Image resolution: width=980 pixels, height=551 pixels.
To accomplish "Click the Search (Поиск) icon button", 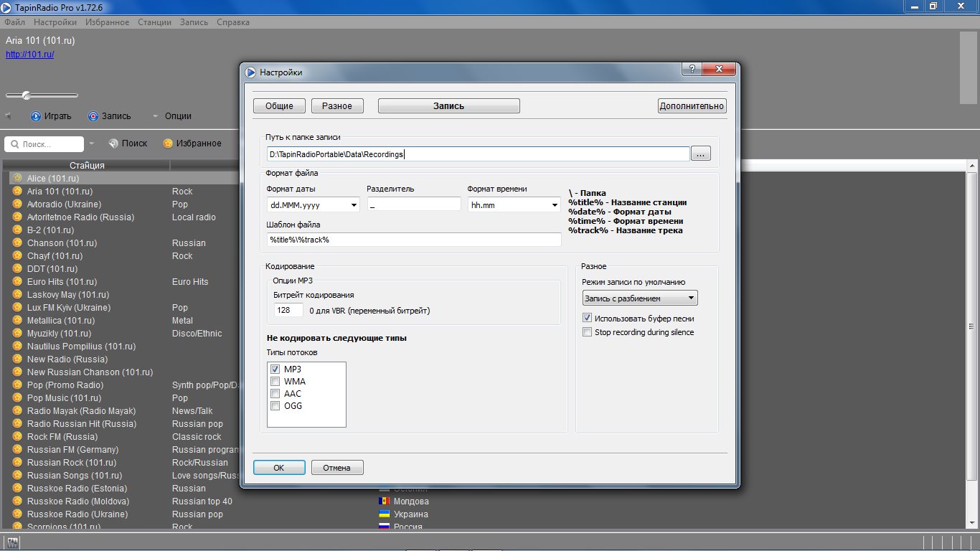I will tap(113, 143).
